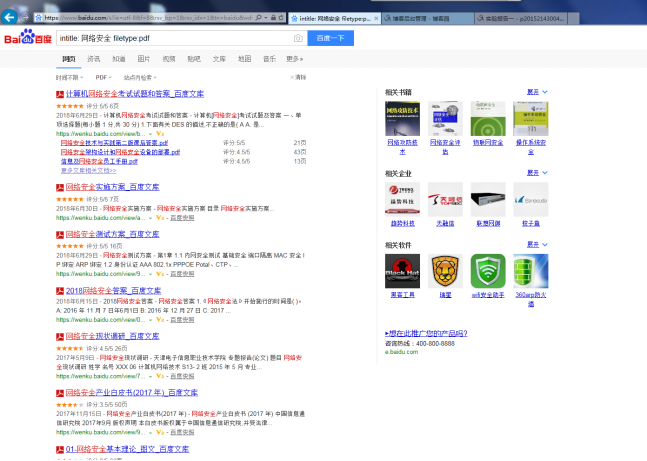Select the 资讯 search category
This screenshot has width=647, height=461.
coord(94,59)
